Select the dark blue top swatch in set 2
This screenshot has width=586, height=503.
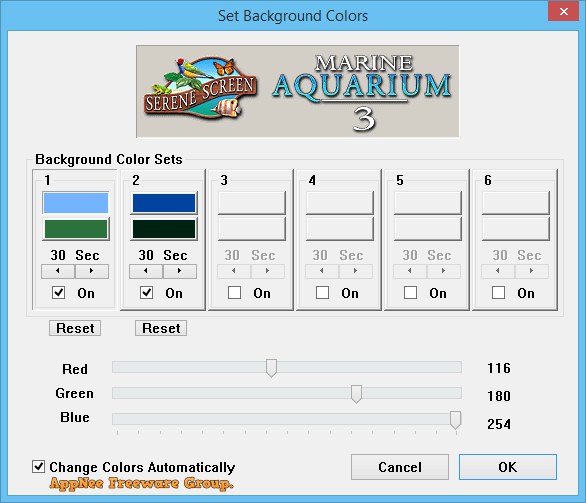(x=164, y=203)
